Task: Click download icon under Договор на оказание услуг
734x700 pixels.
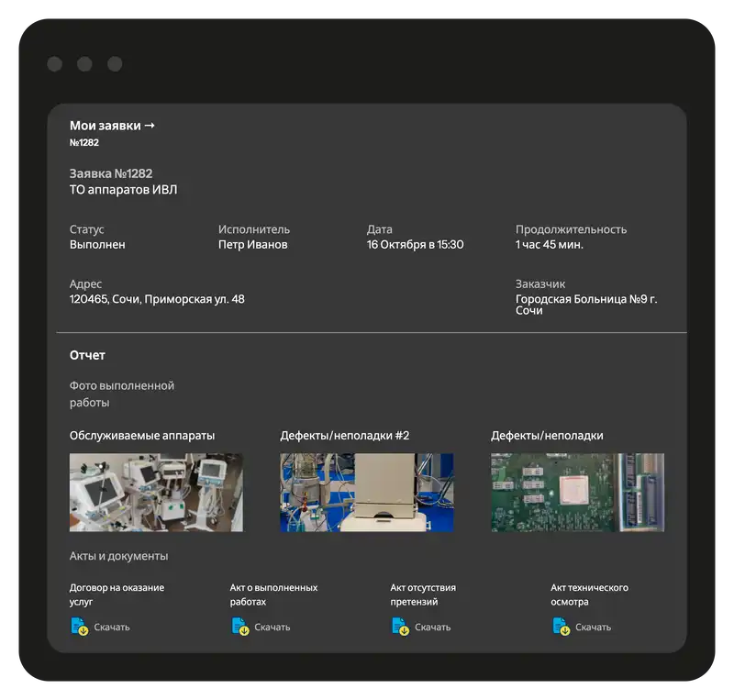Action: point(79,627)
